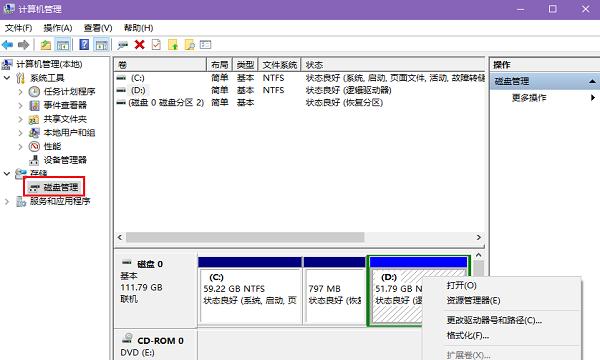Open the 查看(V) menu
This screenshot has height=360, width=600.
tap(98, 28)
